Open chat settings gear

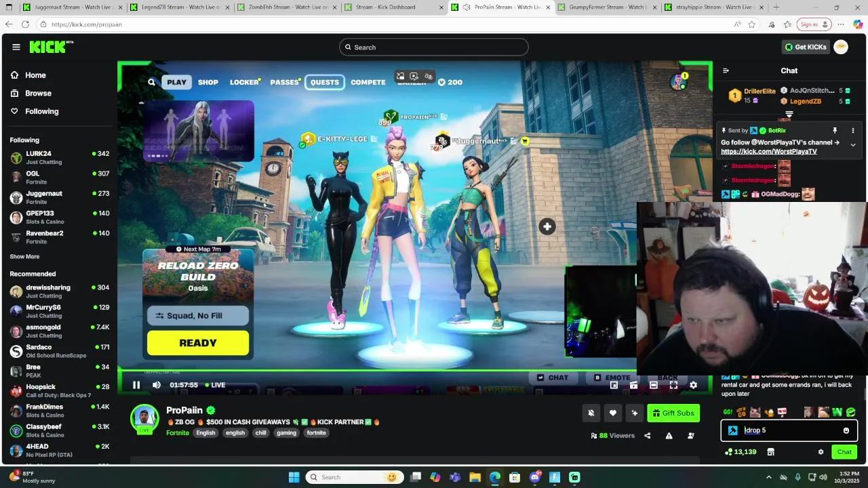tap(821, 452)
